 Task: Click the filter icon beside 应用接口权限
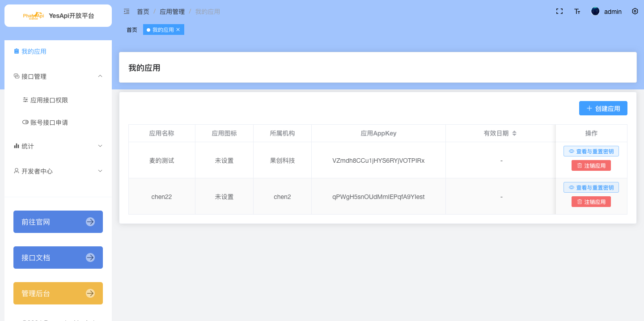[x=25, y=100]
